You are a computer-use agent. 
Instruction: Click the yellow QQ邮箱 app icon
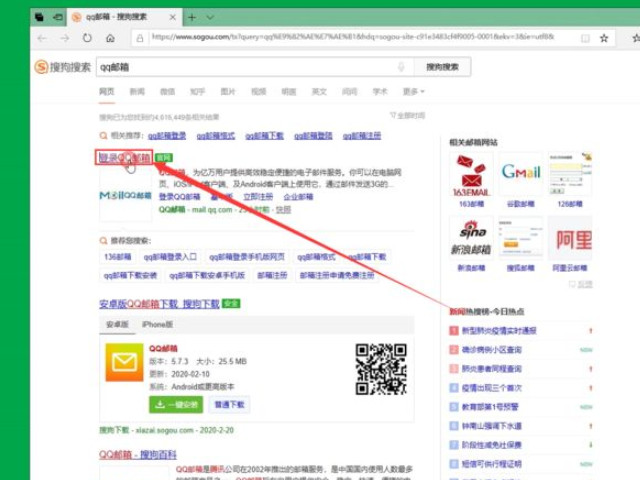124,362
